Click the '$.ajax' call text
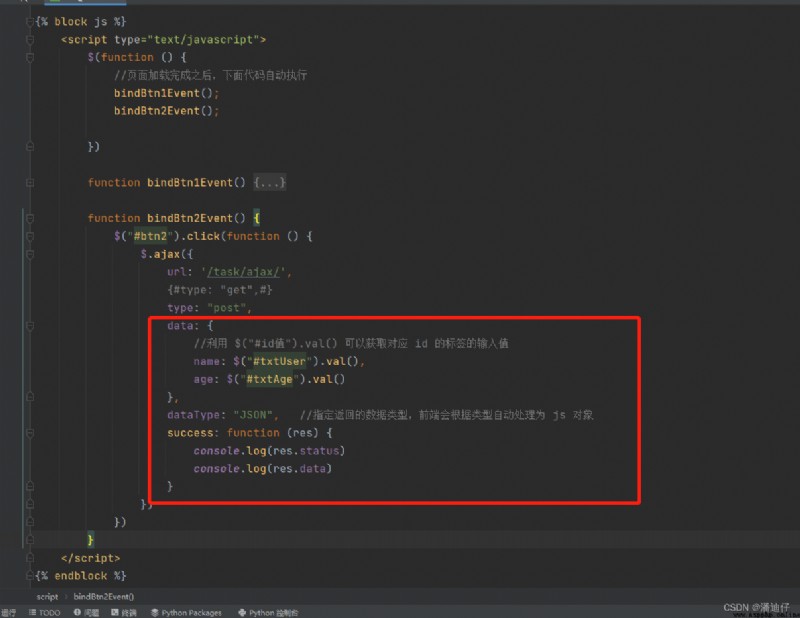 (x=160, y=254)
